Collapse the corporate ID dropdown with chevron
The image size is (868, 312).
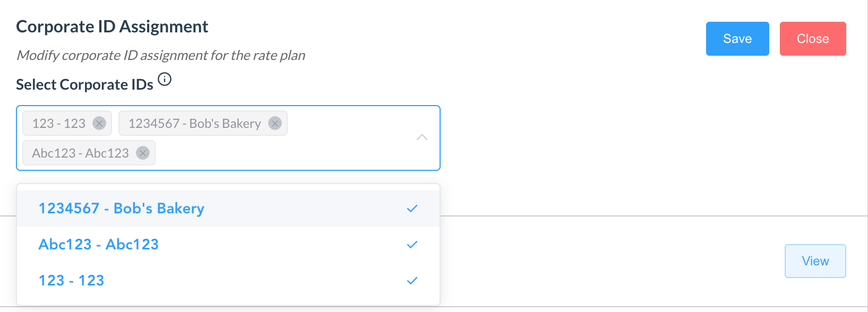coord(422,137)
